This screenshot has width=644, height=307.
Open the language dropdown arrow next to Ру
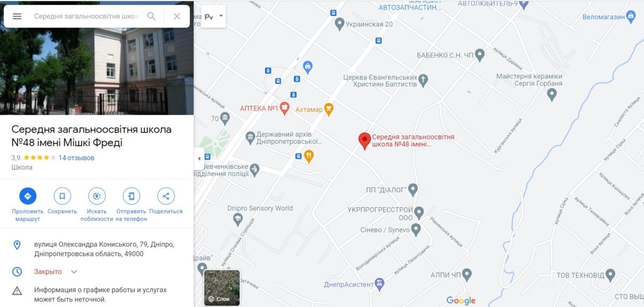(x=221, y=16)
